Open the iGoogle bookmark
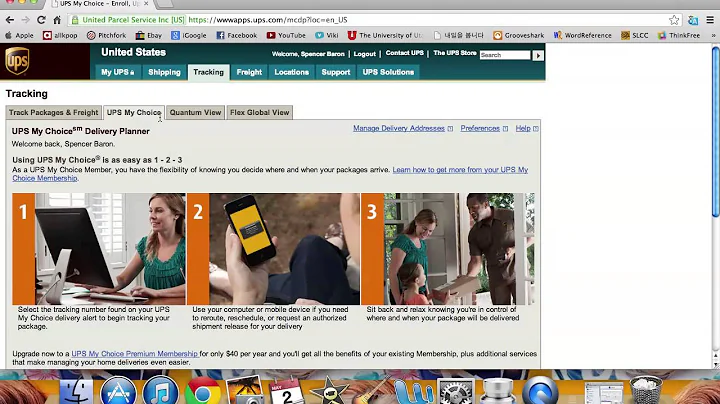720x404 pixels. 189,35
